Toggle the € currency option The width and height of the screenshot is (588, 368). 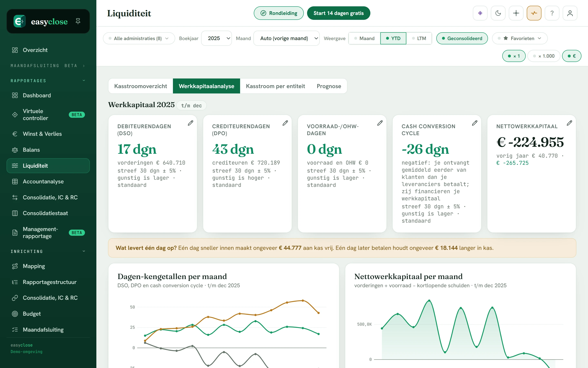(x=571, y=56)
